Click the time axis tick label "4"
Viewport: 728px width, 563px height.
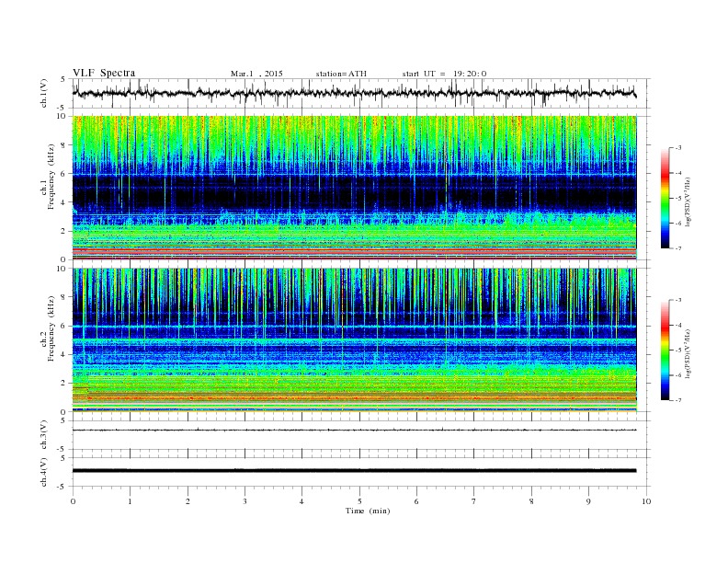[301, 501]
